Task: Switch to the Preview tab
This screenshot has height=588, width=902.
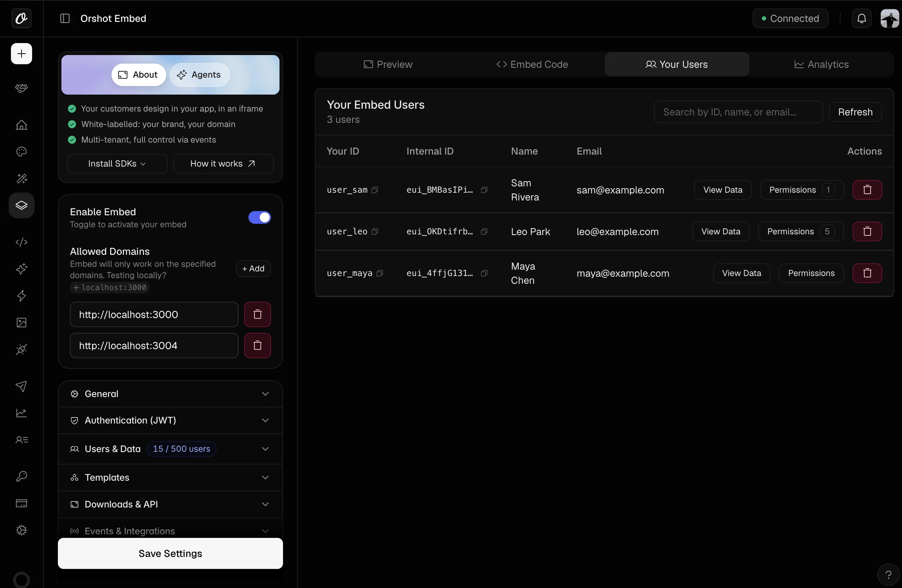Action: [x=388, y=65]
